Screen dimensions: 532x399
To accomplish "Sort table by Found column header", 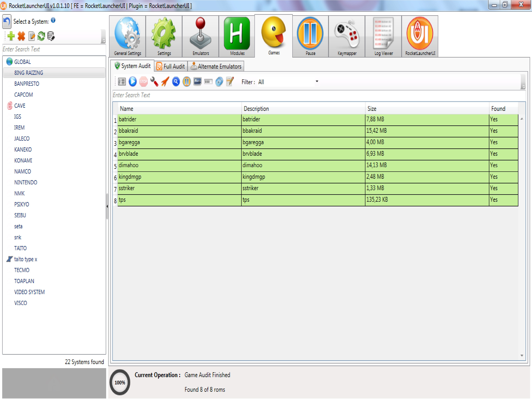I will [x=504, y=109].
